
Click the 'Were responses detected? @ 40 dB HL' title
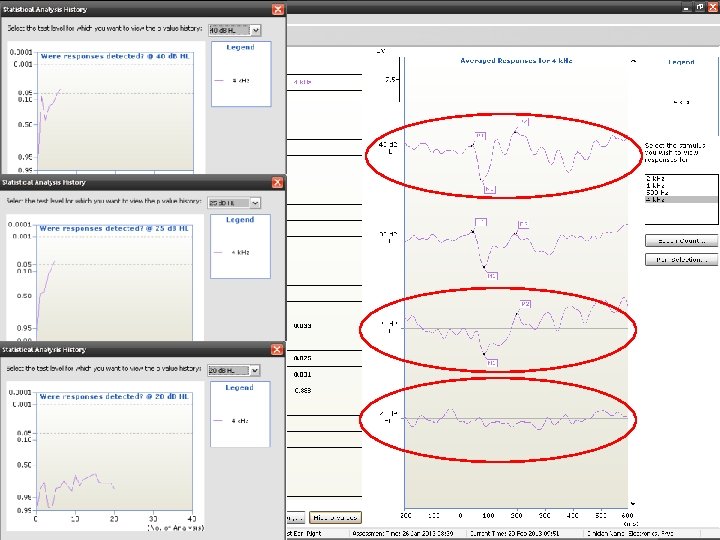coord(115,56)
